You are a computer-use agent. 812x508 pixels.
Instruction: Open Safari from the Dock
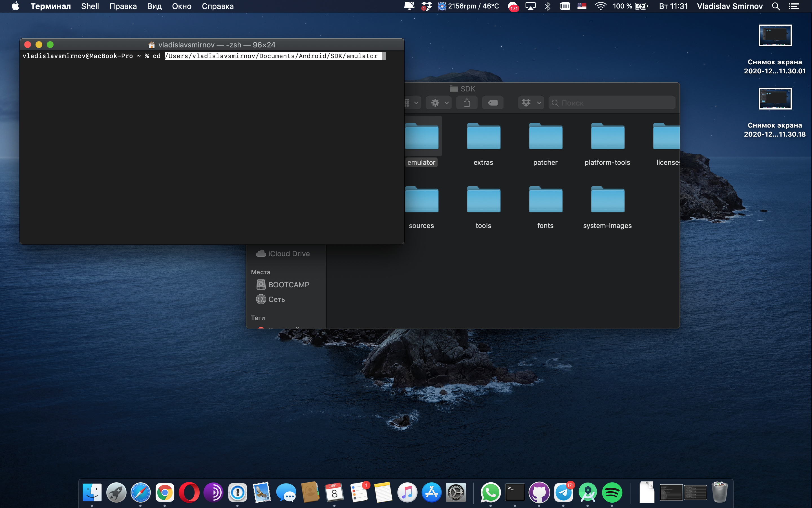click(x=140, y=492)
